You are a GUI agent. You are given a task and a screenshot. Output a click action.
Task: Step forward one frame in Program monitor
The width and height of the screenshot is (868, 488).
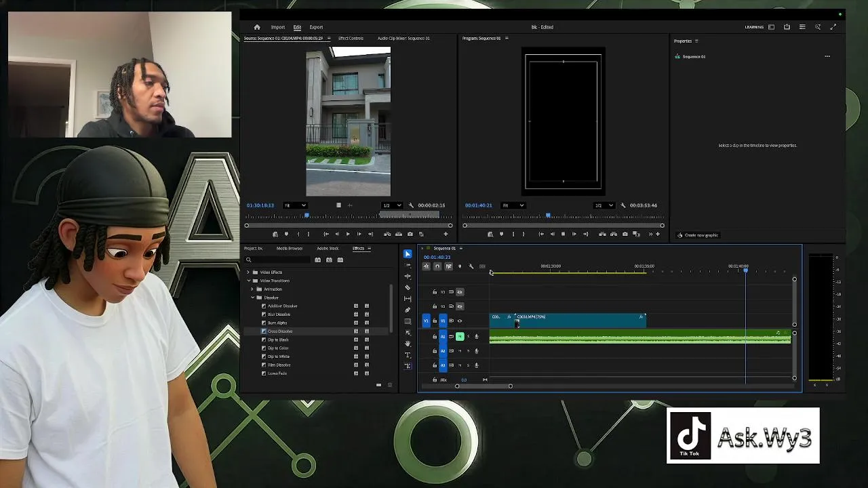574,235
